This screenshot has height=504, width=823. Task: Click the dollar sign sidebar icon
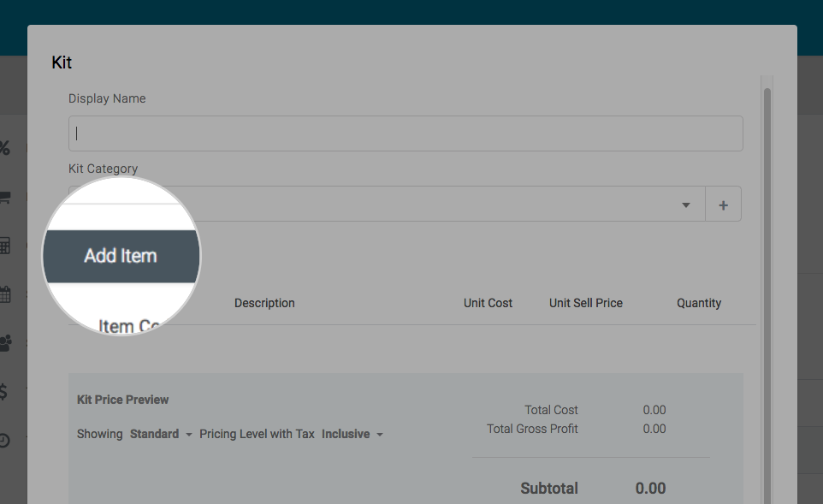3,393
